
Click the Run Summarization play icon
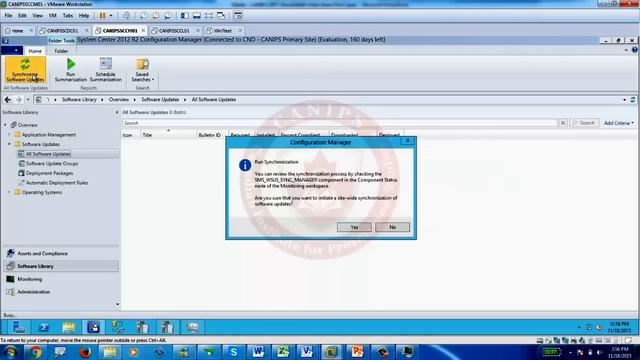(71, 64)
